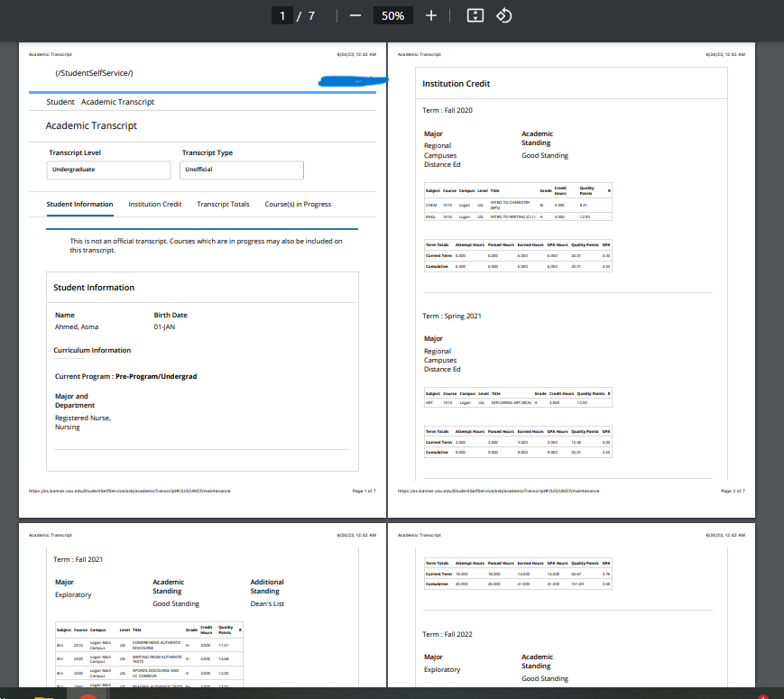Viewport: 784px width, 699px height.
Task: Open the Student Information tab
Action: point(79,205)
